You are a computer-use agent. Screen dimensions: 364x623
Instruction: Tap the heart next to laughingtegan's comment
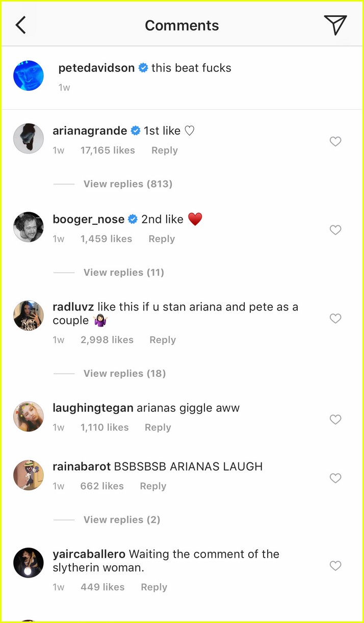click(335, 420)
